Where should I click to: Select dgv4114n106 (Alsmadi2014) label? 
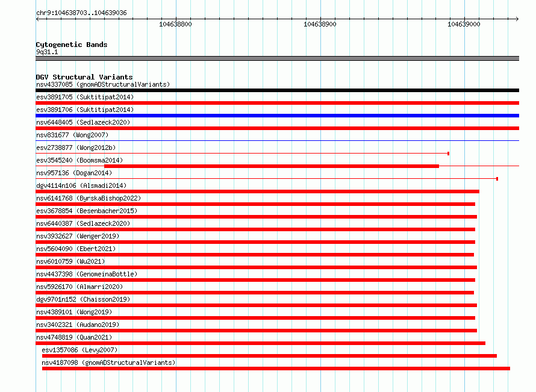(81, 185)
